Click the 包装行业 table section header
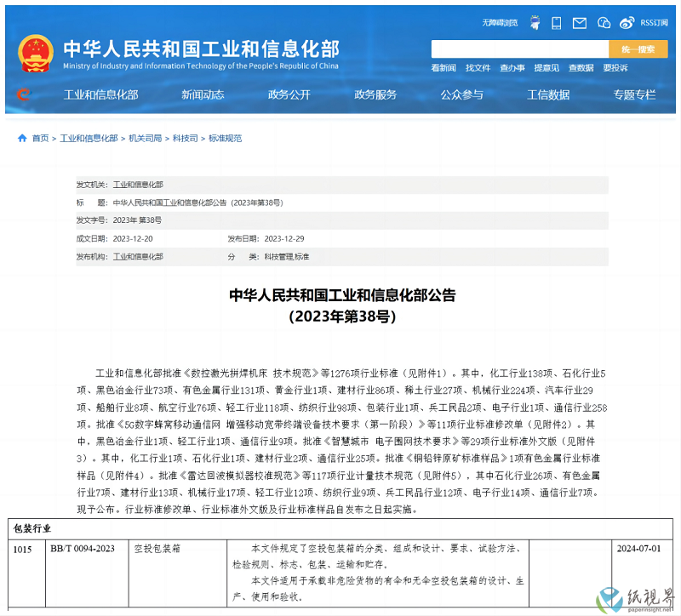681x616 pixels. (x=32, y=528)
